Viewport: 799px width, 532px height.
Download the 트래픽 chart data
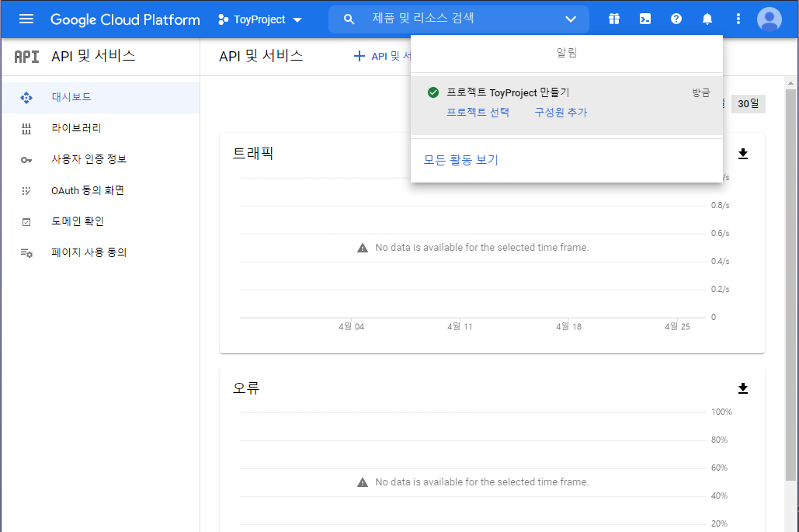point(743,154)
